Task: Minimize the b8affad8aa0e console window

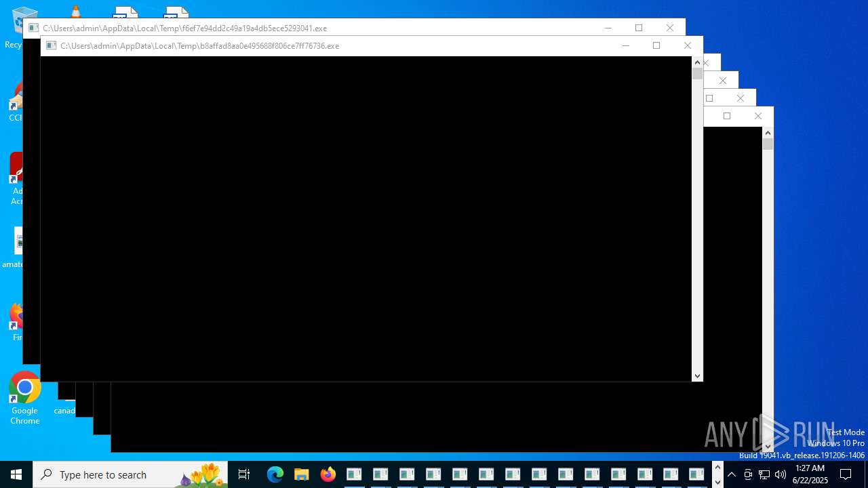Action: click(625, 45)
